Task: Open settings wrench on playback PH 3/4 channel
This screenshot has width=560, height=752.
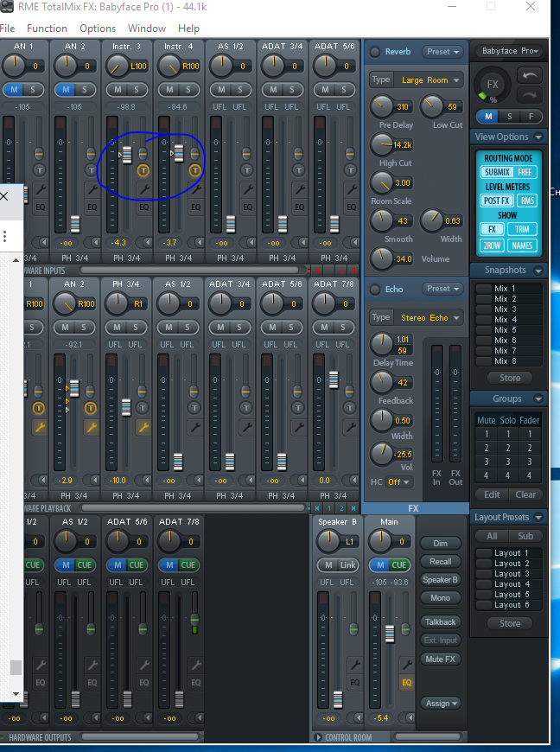Action: 143,427
